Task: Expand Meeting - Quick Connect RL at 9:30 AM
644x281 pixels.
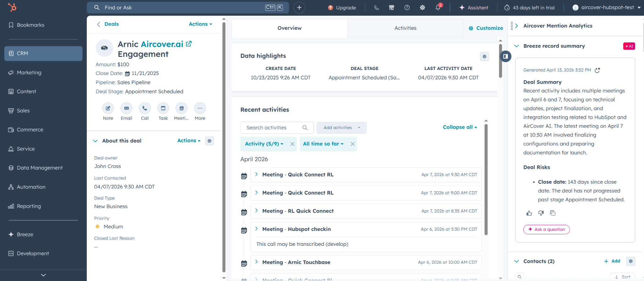Action: point(257,174)
